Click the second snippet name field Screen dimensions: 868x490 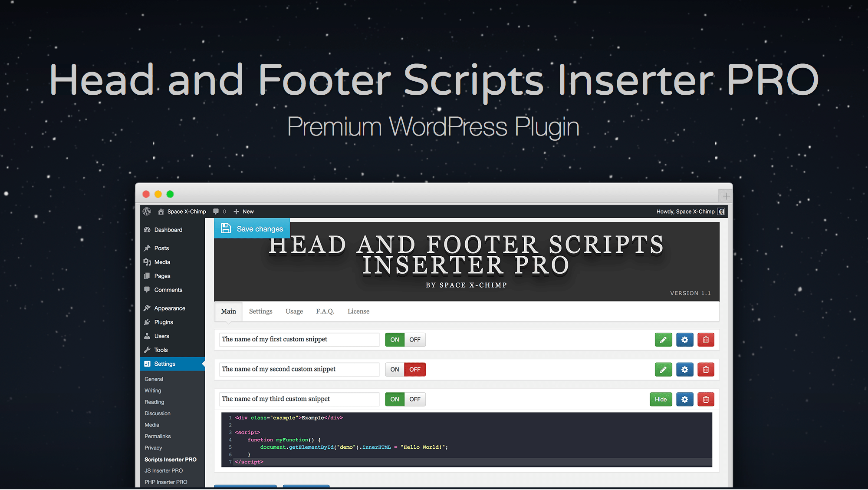pyautogui.click(x=299, y=370)
